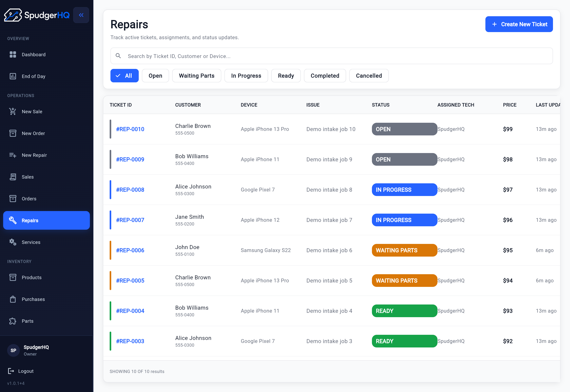Click the PRICE column header
570x392 pixels.
tap(510, 105)
